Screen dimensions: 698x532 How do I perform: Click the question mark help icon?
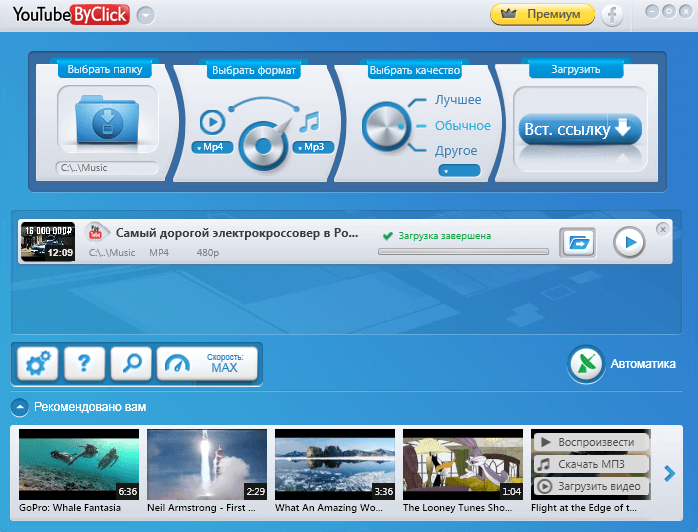[x=84, y=365]
